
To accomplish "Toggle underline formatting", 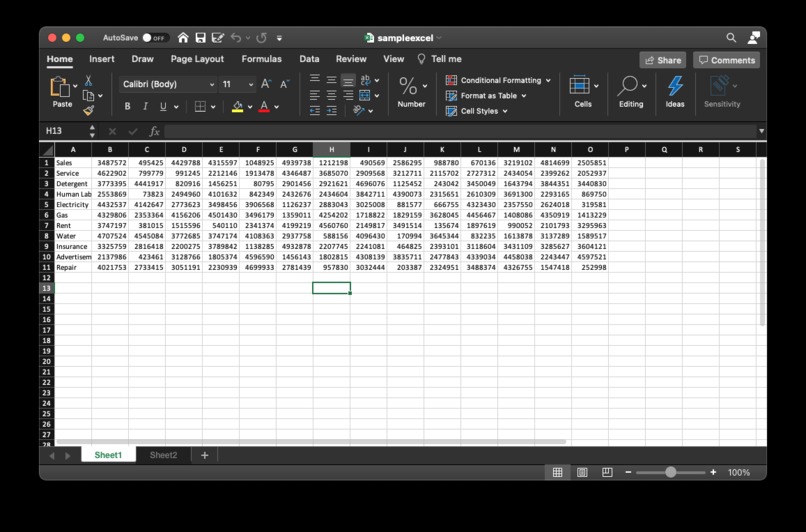I will coord(163,106).
